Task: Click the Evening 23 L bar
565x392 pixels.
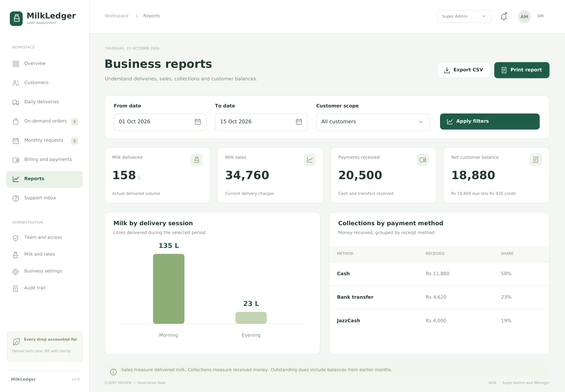Action: pyautogui.click(x=251, y=318)
